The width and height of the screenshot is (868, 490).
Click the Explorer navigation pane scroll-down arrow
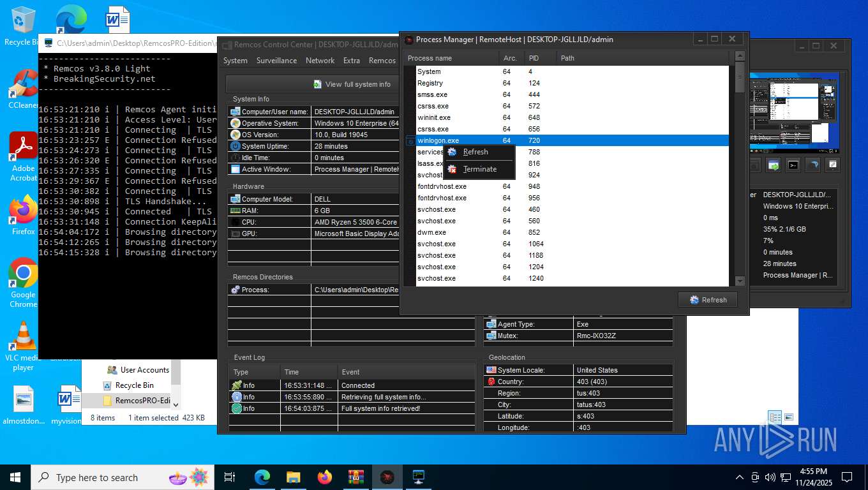click(x=176, y=404)
